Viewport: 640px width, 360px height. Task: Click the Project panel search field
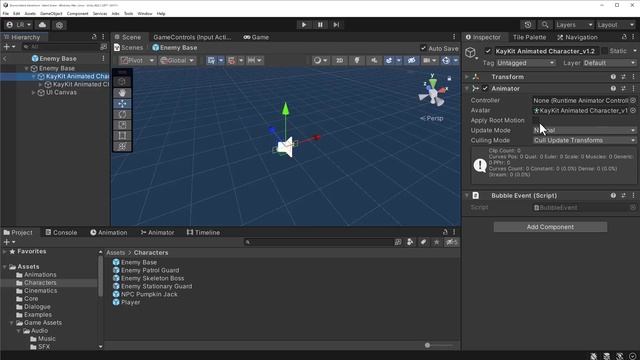318,242
